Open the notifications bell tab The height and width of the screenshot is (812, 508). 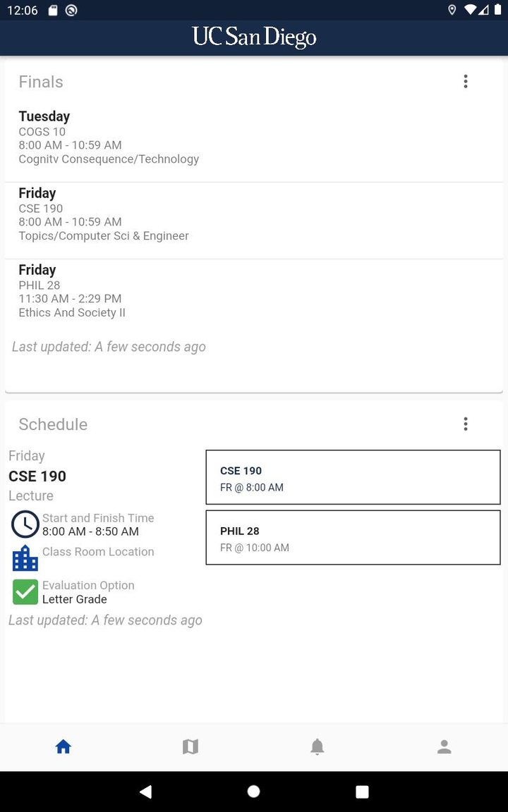click(317, 746)
